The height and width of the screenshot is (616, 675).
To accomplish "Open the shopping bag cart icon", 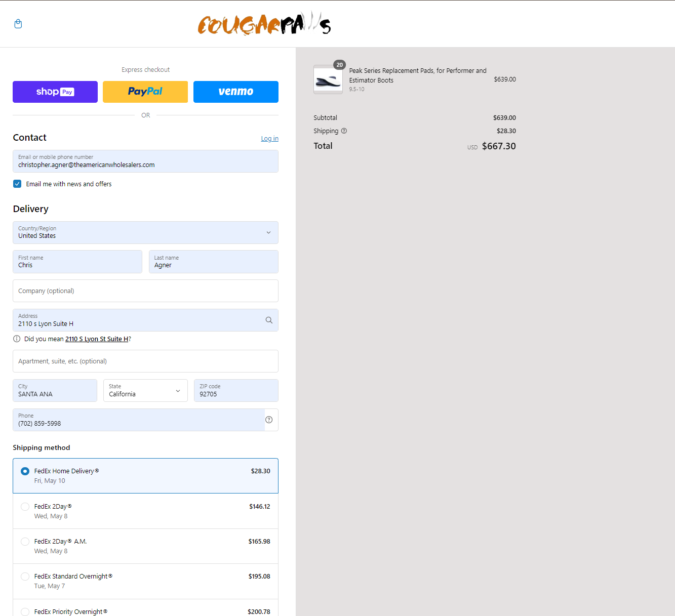I will point(18,24).
